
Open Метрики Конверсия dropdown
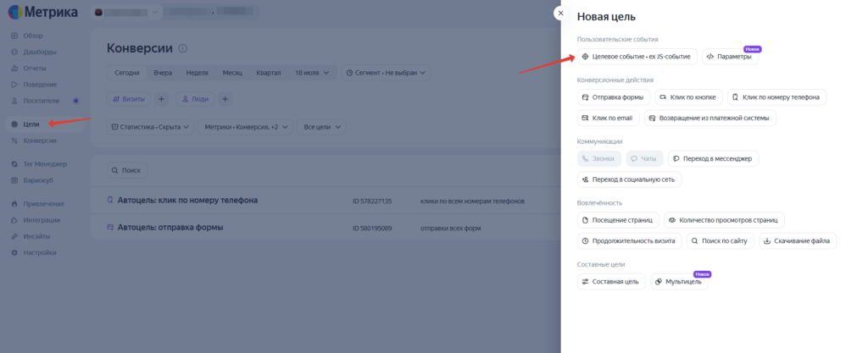coord(245,127)
